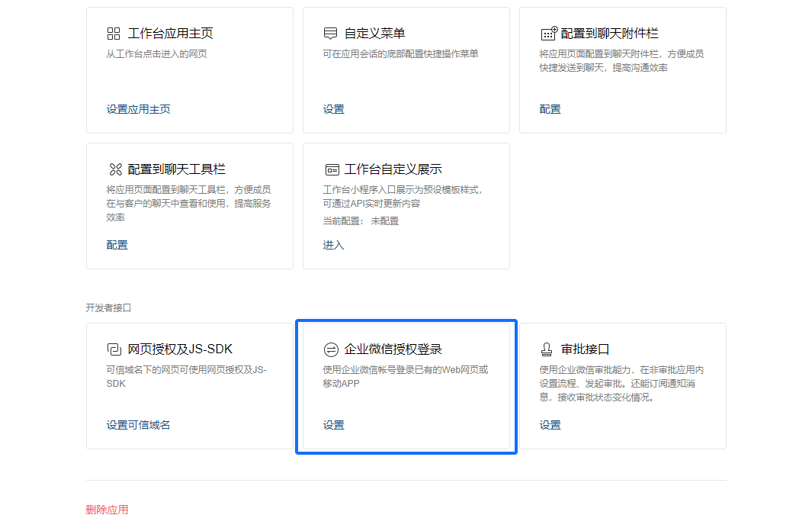This screenshot has height=531, width=812.
Task: Select the 工作台应用主页 card title
Action: [x=170, y=34]
